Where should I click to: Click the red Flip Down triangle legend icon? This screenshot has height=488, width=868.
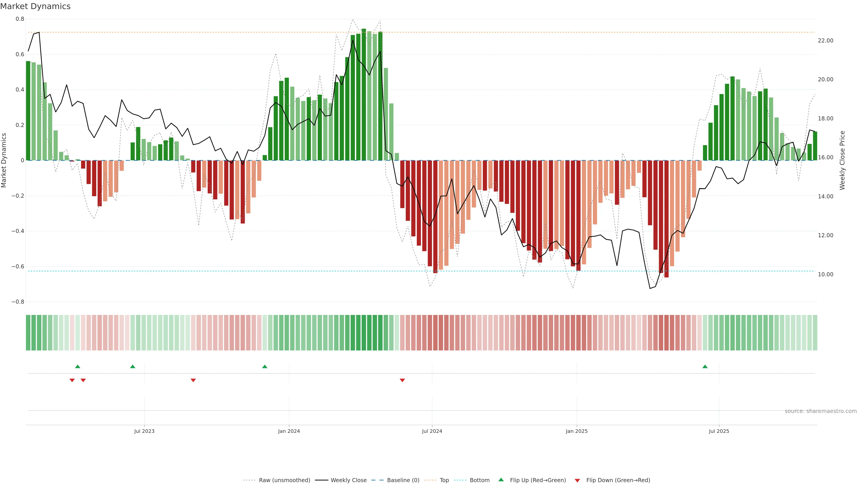coord(577,480)
